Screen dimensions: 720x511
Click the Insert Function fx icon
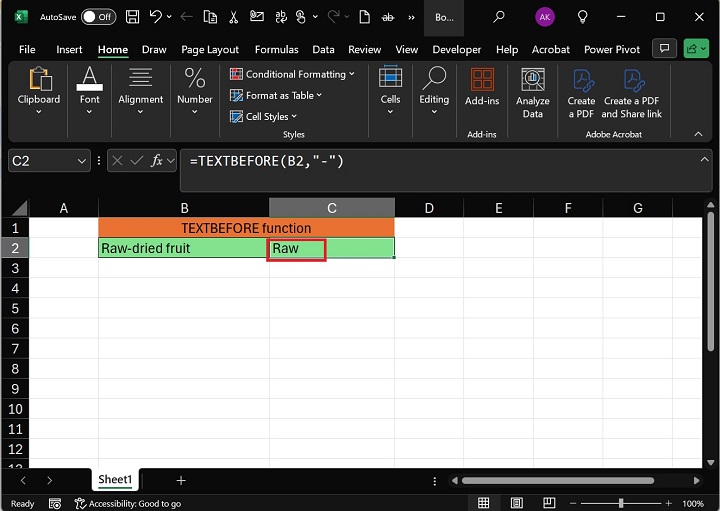click(157, 160)
